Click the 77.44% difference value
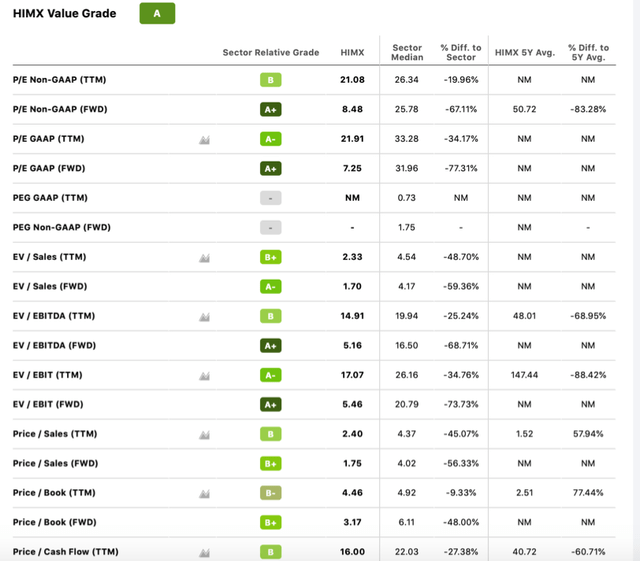Image resolution: width=640 pixels, height=561 pixels. [x=588, y=493]
